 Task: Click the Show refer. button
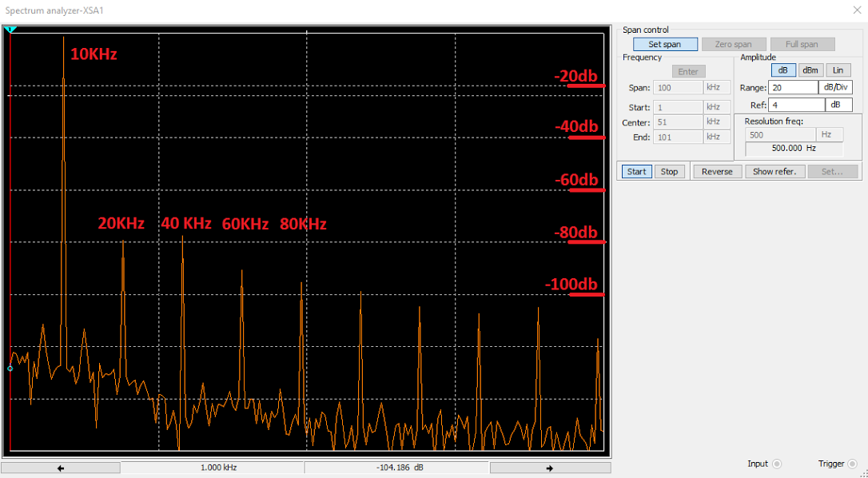click(774, 172)
